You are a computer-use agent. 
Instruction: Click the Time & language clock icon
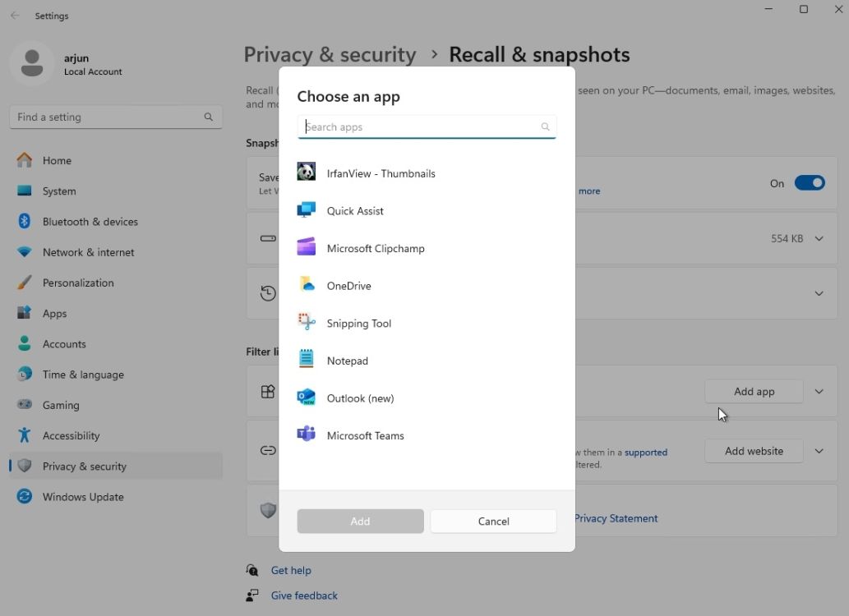pyautogui.click(x=25, y=374)
